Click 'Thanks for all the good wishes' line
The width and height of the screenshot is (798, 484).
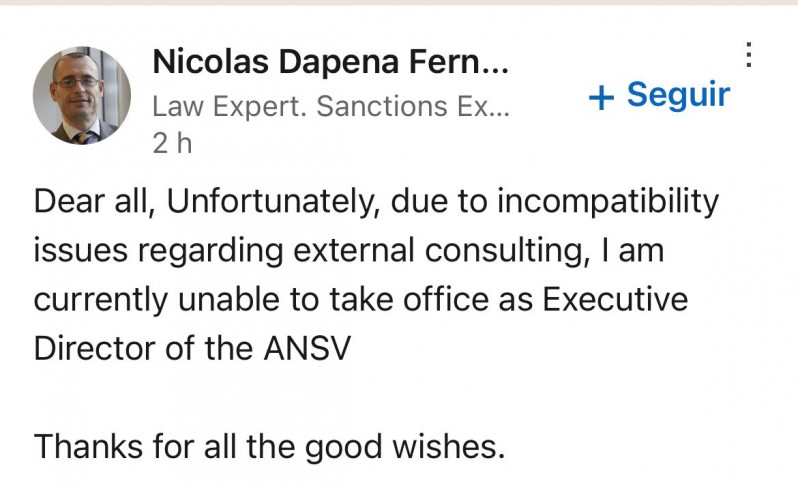(270, 446)
